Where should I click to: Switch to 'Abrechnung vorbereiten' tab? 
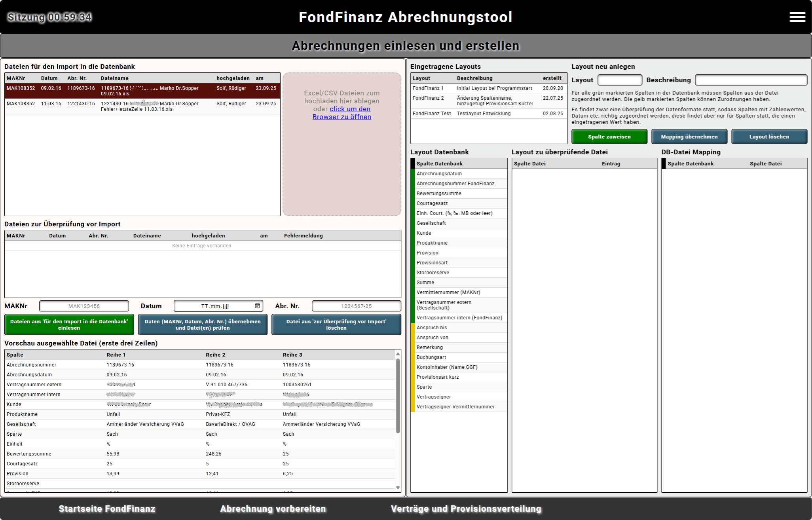point(273,509)
